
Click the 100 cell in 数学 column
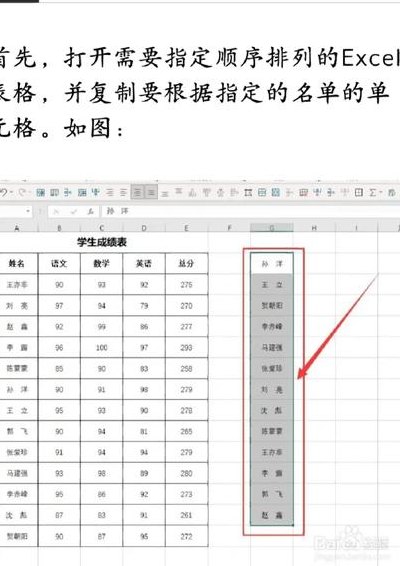click(x=101, y=348)
